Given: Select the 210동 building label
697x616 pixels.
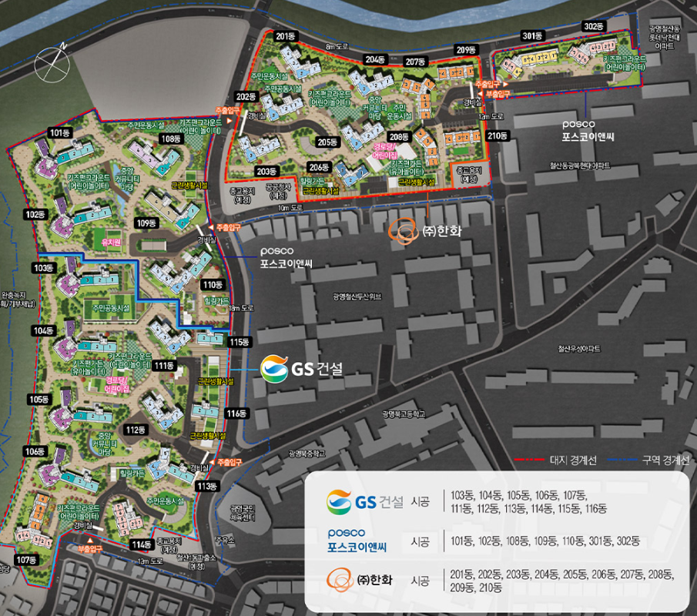Looking at the screenshot, I should pos(498,136).
